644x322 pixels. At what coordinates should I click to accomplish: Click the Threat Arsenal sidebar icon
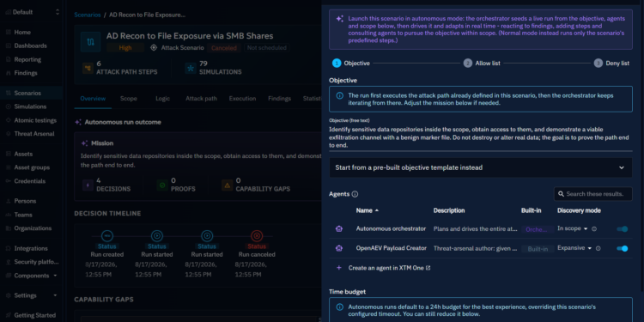tap(9, 134)
